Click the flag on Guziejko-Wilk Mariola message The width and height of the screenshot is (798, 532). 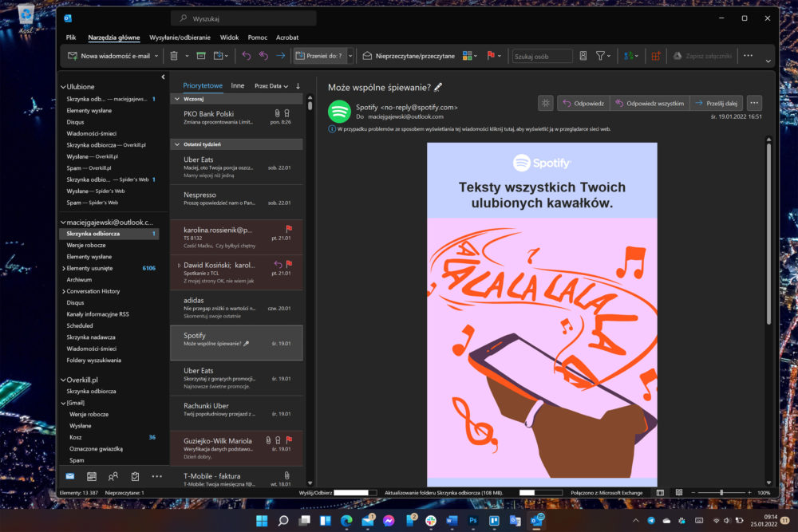pos(289,440)
